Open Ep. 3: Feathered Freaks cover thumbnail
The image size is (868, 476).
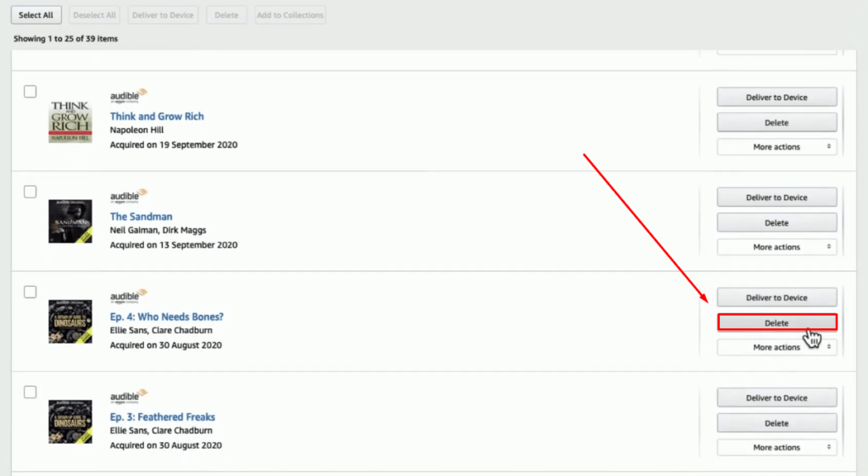click(x=70, y=423)
